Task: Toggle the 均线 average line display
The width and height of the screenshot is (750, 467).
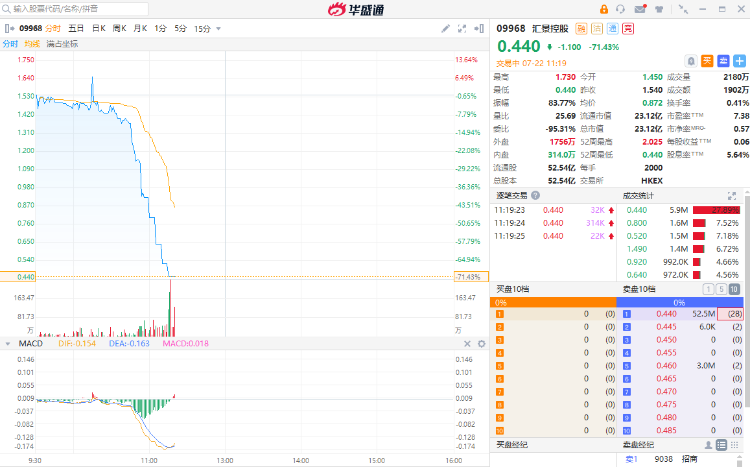Action: (x=32, y=44)
